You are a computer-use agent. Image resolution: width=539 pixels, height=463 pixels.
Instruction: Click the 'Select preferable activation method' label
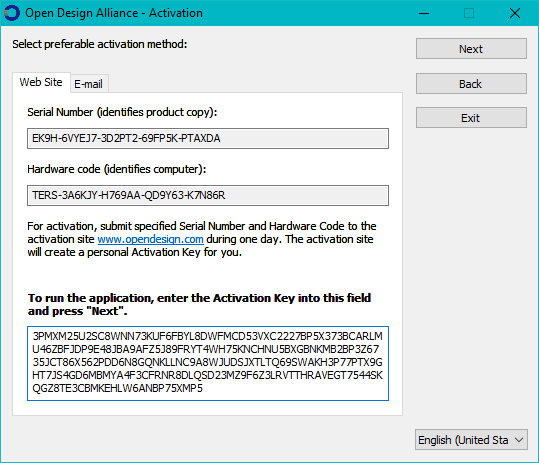100,44
